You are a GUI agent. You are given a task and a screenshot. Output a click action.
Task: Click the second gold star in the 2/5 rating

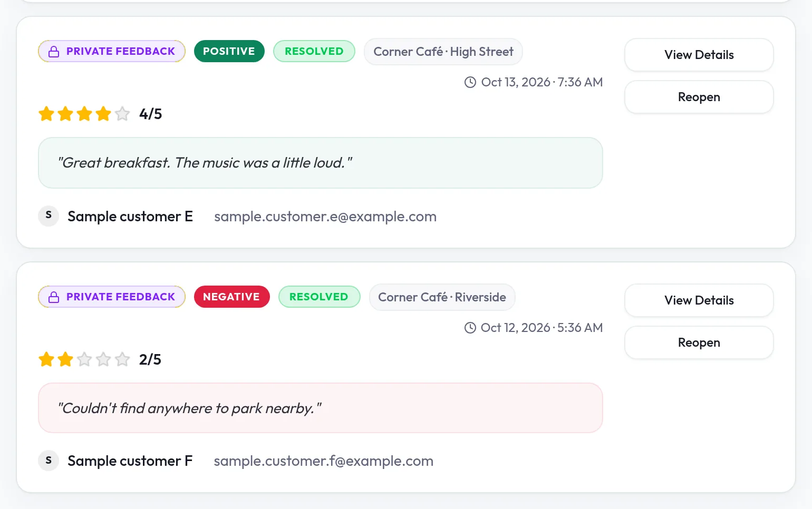[x=65, y=359]
